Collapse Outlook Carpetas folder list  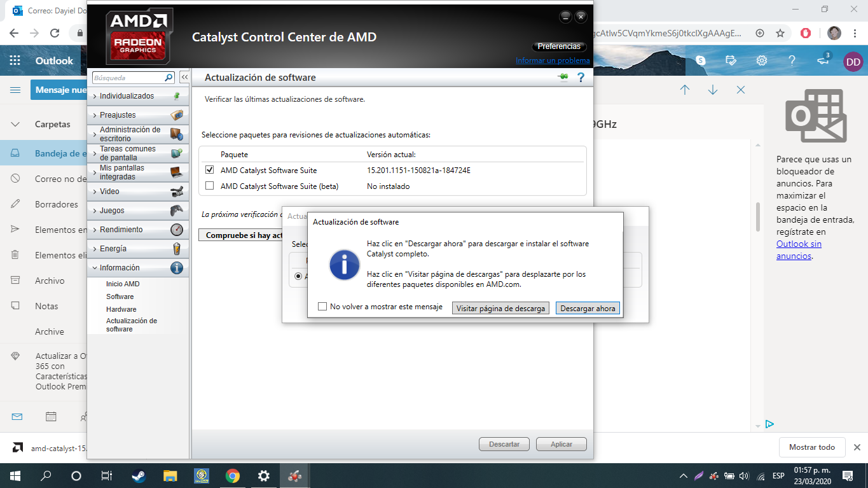point(15,125)
